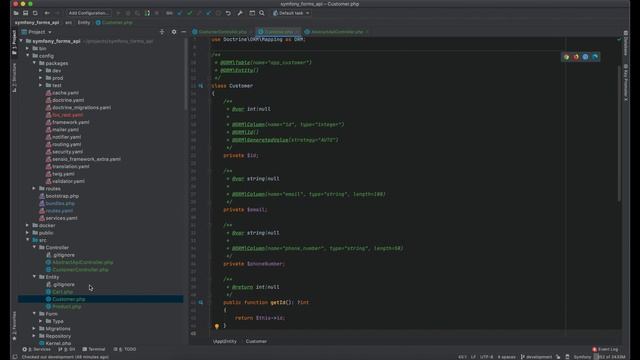The height and width of the screenshot is (360, 640).
Task: Collapse all via the Project panel icon
Action: pos(162,32)
